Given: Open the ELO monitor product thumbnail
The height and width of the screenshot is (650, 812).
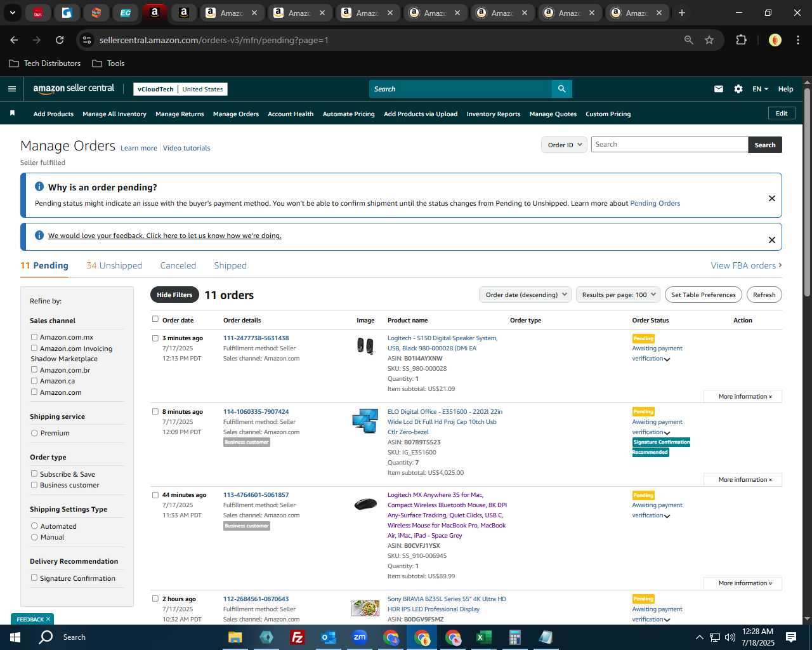Looking at the screenshot, I should click(x=365, y=421).
